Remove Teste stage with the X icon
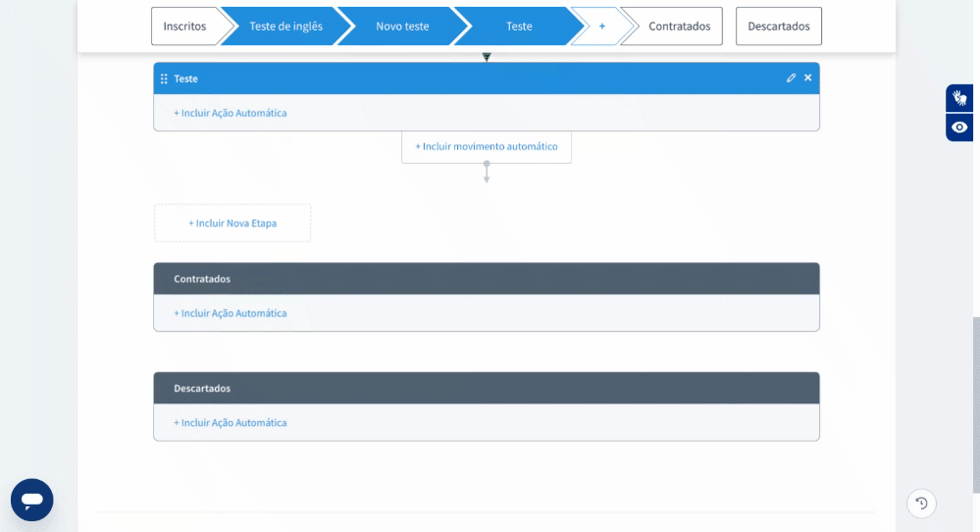Screen dimensions: 980x532 click(x=808, y=79)
